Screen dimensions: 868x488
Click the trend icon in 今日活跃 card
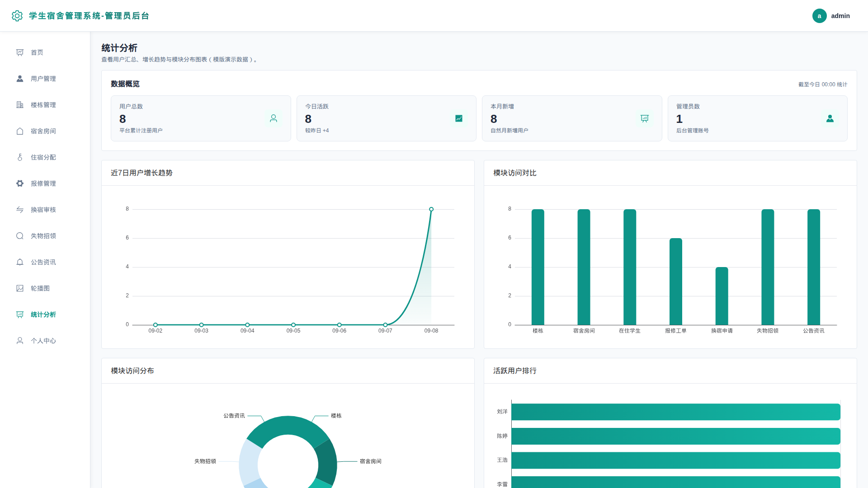459,118
